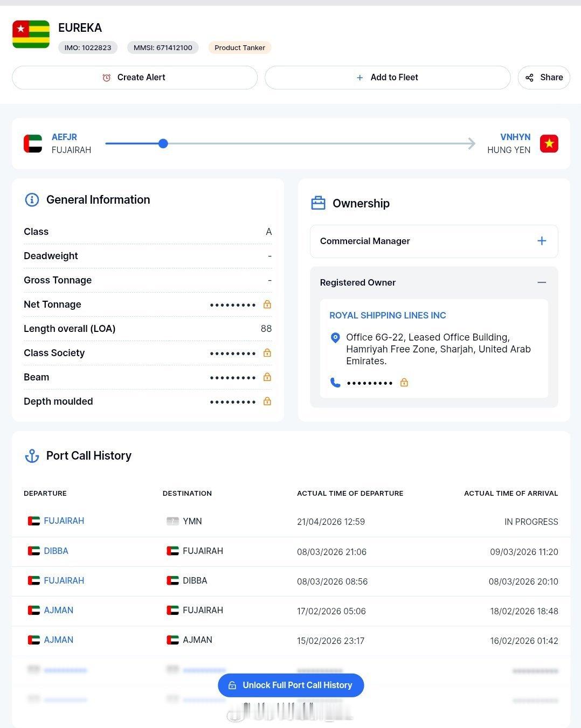This screenshot has height=728, width=581.
Task: Click the General Information info icon
Action: (32, 200)
